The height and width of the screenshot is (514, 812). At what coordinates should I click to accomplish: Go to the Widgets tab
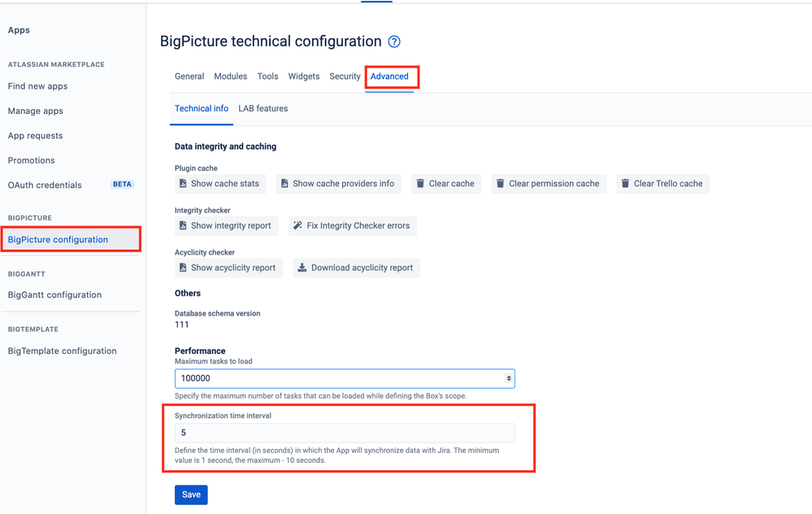[x=304, y=76]
